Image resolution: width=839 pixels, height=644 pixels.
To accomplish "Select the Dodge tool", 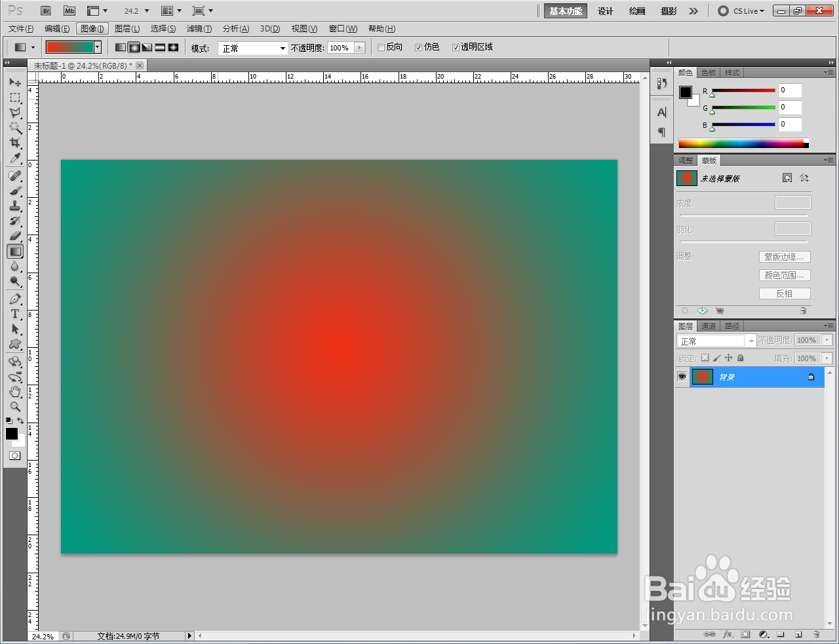I will point(15,281).
